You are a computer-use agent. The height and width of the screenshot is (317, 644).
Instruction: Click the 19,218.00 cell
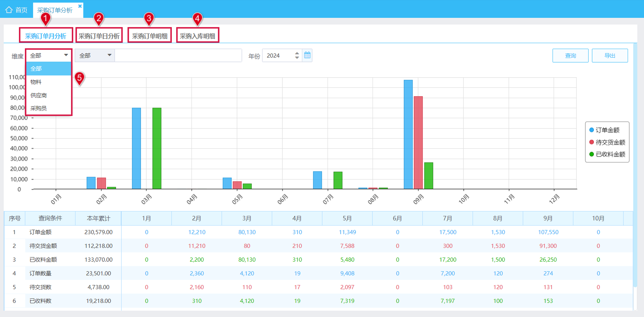click(x=98, y=301)
